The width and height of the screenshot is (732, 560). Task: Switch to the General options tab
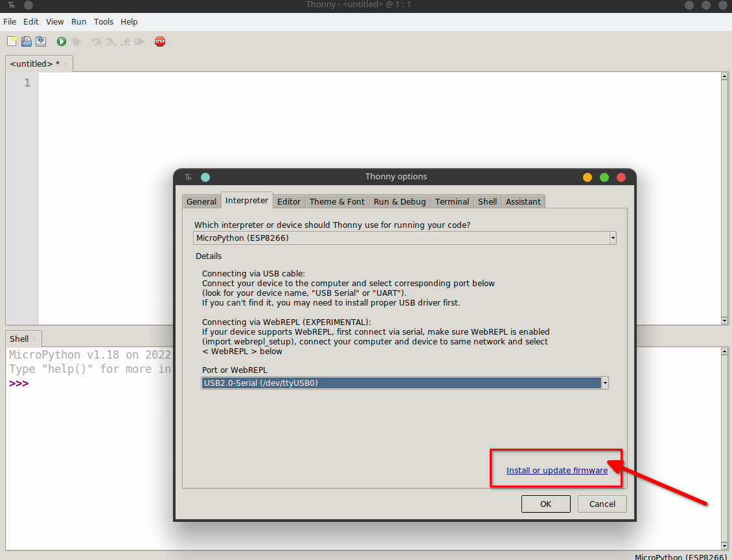201,201
